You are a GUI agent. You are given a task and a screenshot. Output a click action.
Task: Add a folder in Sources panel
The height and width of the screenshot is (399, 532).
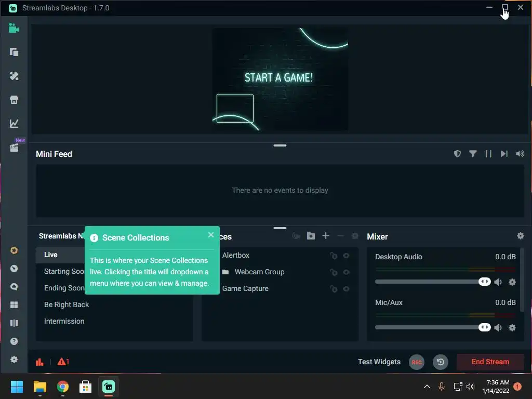(x=311, y=236)
